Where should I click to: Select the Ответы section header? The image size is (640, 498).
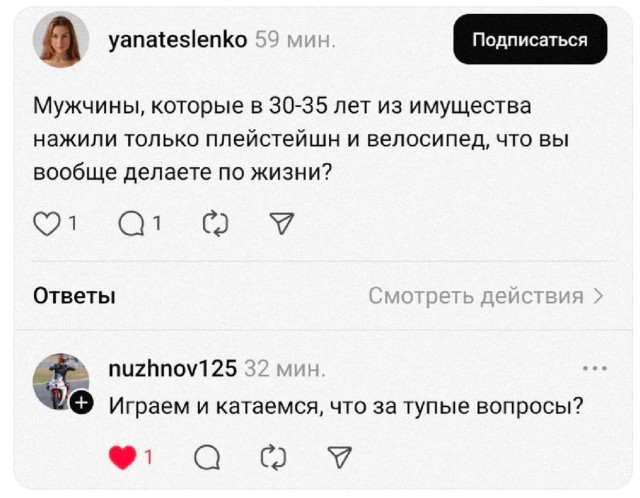(75, 295)
